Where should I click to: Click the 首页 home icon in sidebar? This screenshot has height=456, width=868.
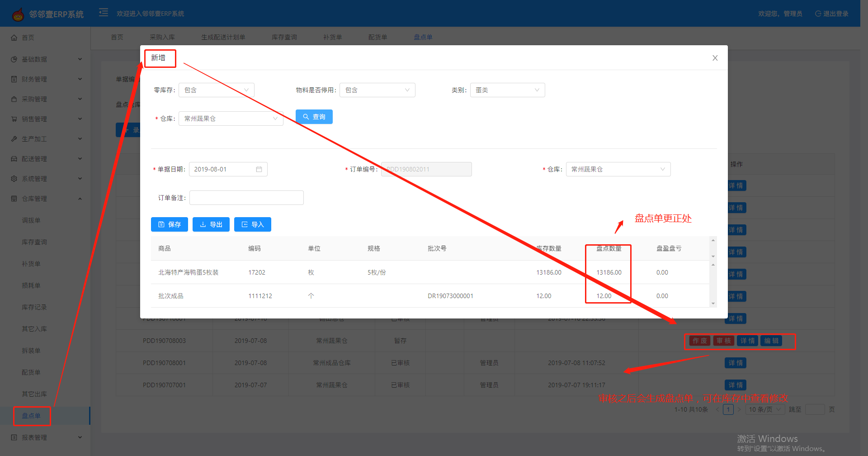click(x=14, y=38)
